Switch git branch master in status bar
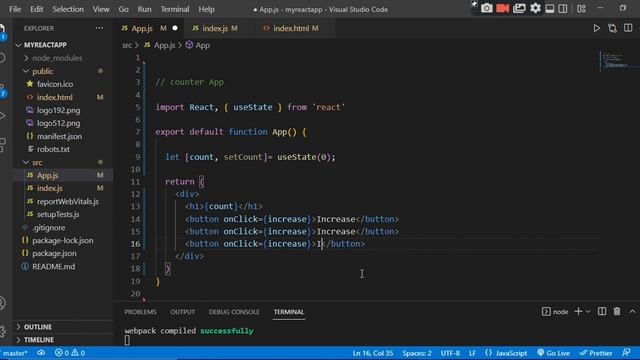The height and width of the screenshot is (360, 640). tap(15, 353)
